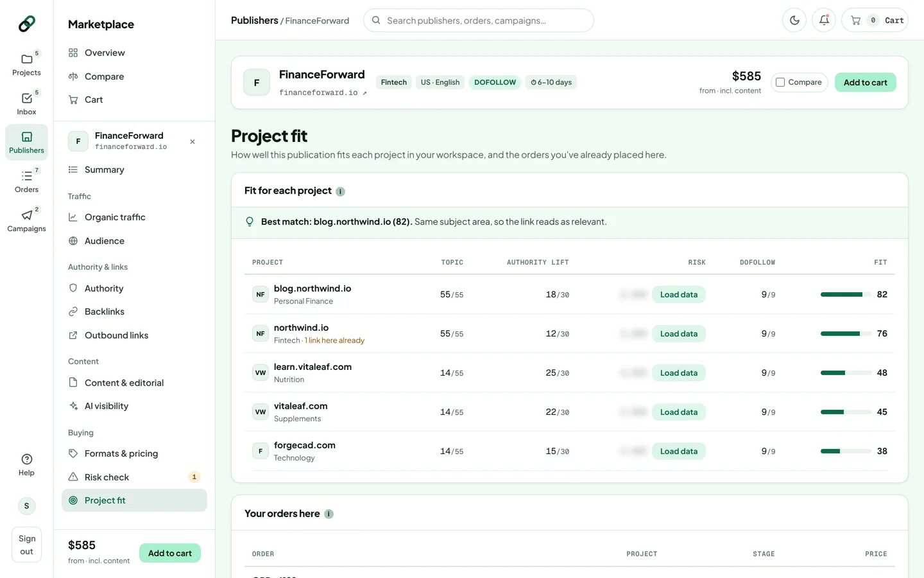924x578 pixels.
Task: Go to Orders in the rail
Action: (26, 181)
